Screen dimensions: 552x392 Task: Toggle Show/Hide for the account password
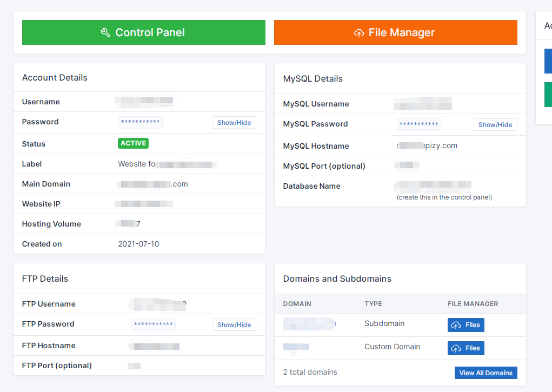click(234, 123)
